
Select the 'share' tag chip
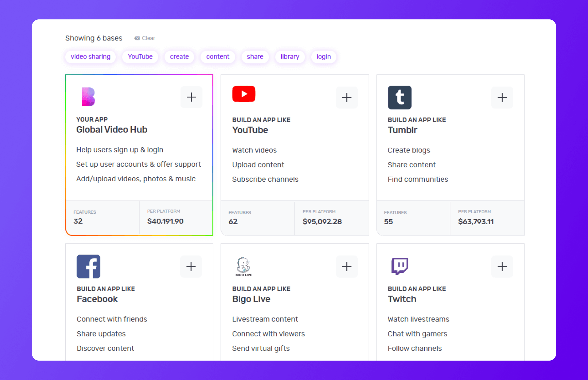[x=255, y=57]
